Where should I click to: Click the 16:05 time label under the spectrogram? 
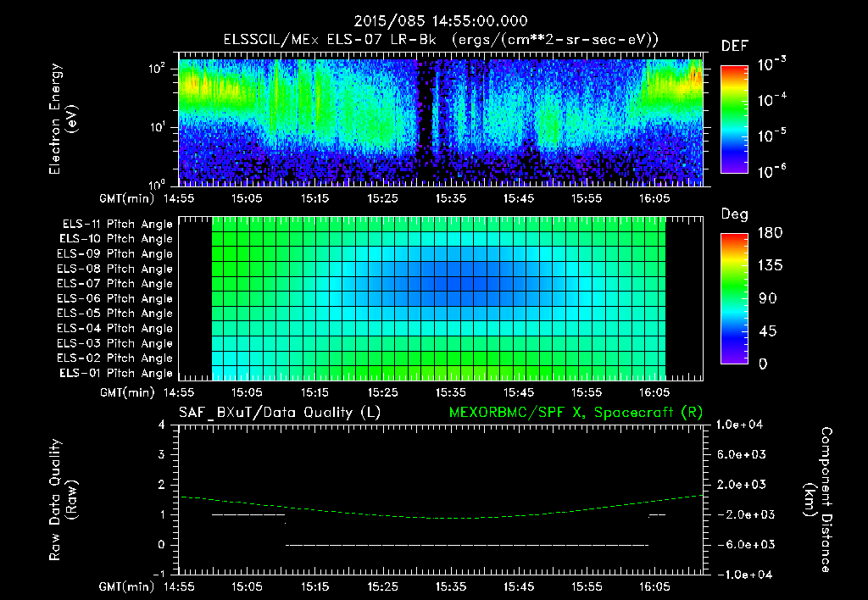pos(654,198)
